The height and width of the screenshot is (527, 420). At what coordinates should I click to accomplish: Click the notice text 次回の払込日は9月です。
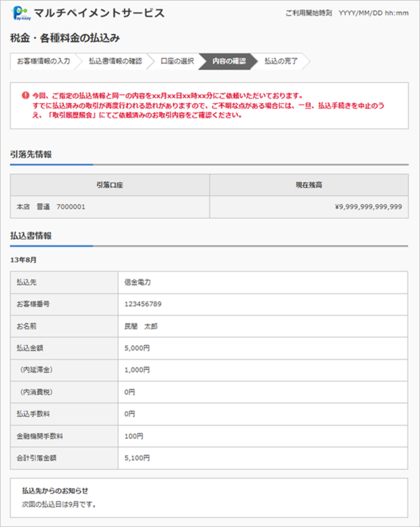59,504
